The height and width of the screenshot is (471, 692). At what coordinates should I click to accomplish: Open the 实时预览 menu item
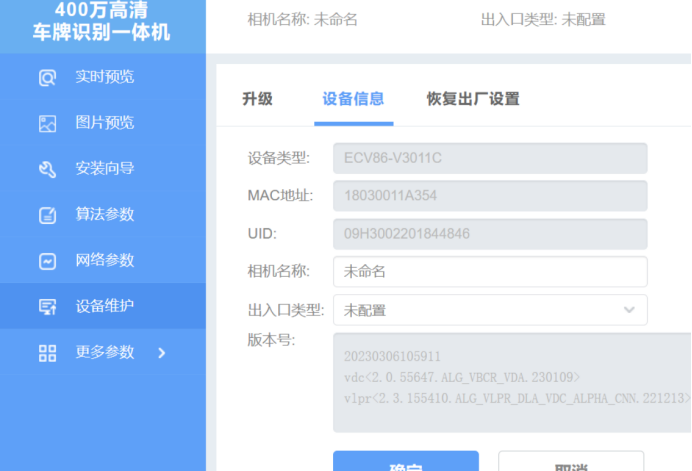103,77
